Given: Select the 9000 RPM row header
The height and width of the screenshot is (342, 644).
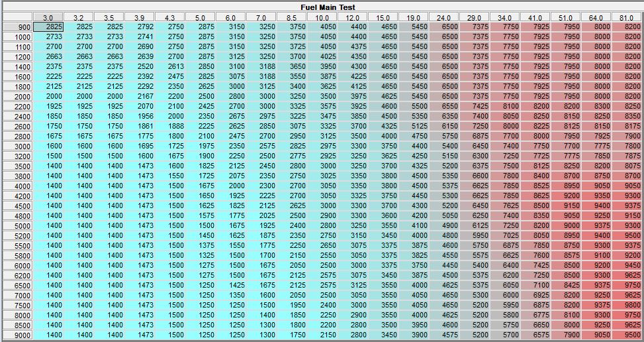Looking at the screenshot, I should [18, 335].
